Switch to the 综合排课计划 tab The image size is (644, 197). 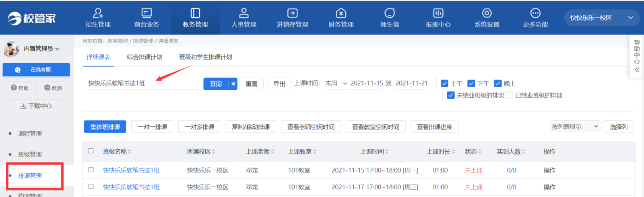(x=144, y=57)
